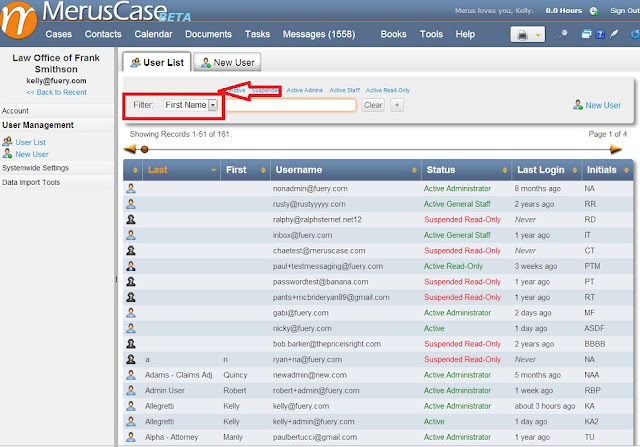Switch to the User List tab

tap(157, 62)
